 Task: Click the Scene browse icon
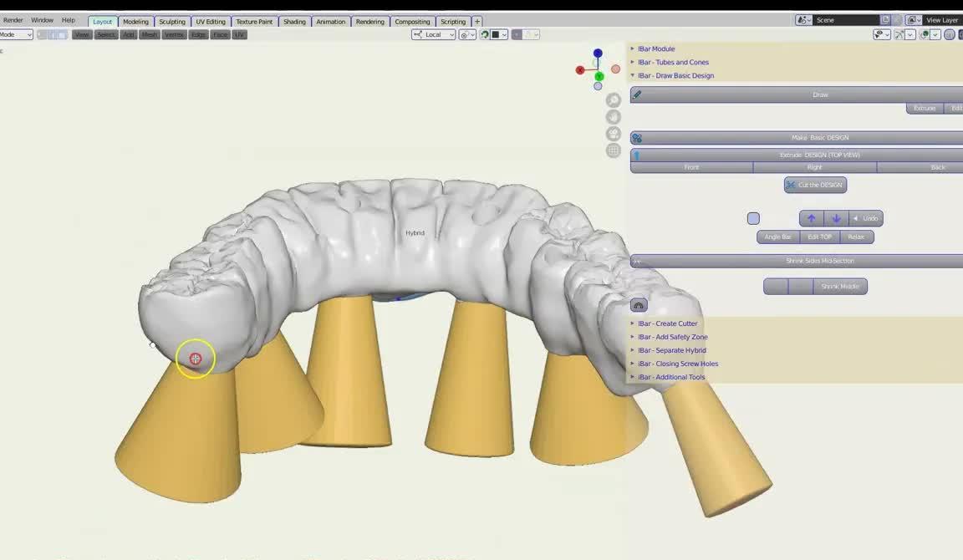click(803, 20)
